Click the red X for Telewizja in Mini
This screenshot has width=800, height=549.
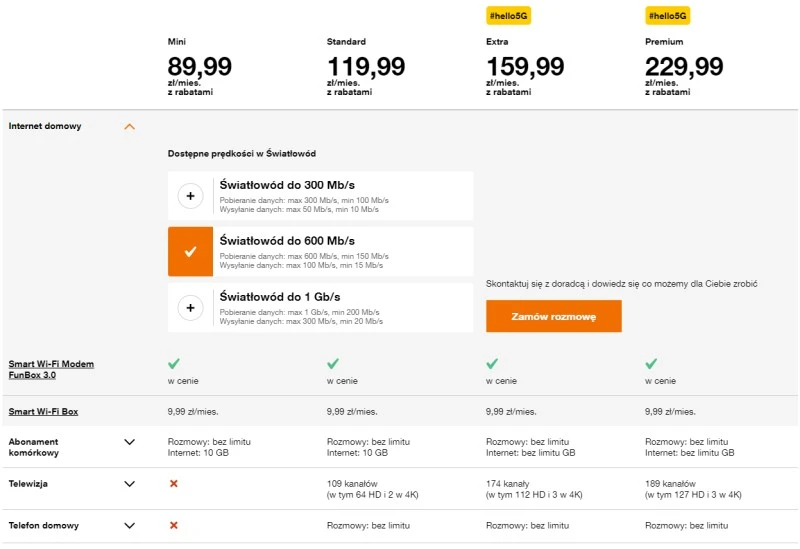174,483
